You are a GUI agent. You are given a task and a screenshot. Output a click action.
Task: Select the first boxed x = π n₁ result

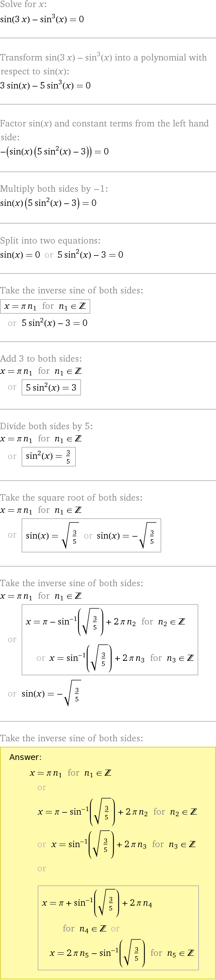[45, 306]
